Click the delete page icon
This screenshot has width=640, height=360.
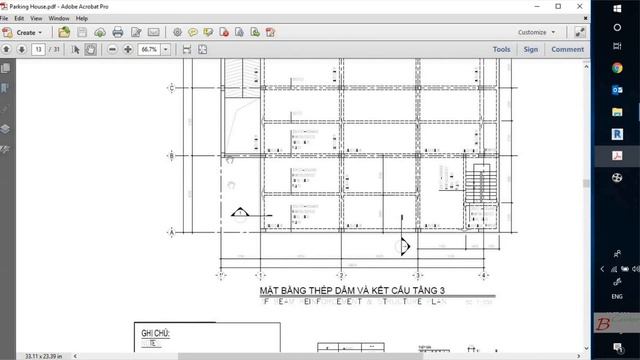(224, 32)
